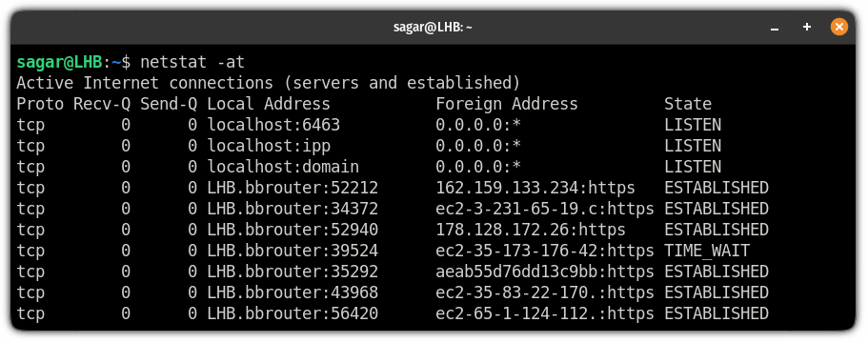Click the window title sagar@LHB: ~
Screen dimensions: 868x343
tap(433, 27)
